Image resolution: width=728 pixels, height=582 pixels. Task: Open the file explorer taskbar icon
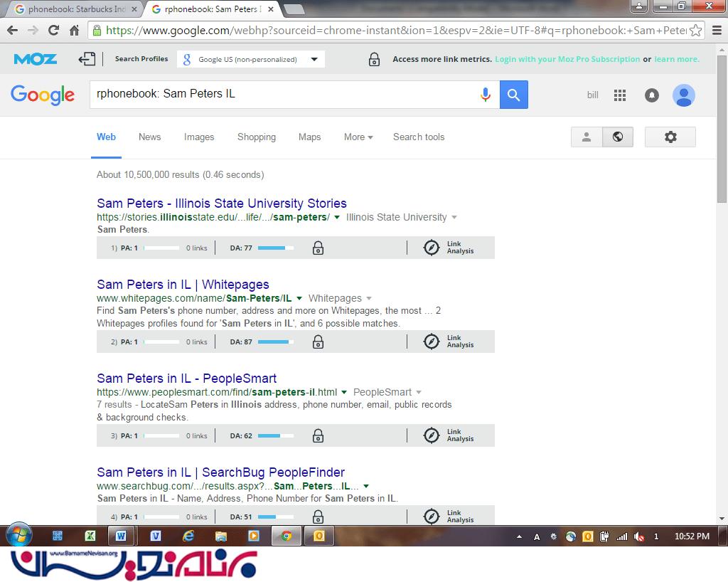221,536
